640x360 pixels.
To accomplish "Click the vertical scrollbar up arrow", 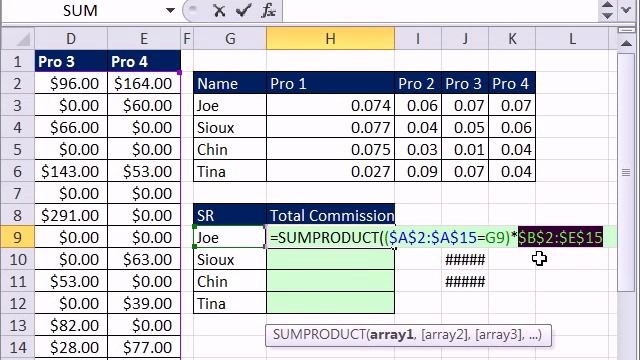I will click(626, 43).
